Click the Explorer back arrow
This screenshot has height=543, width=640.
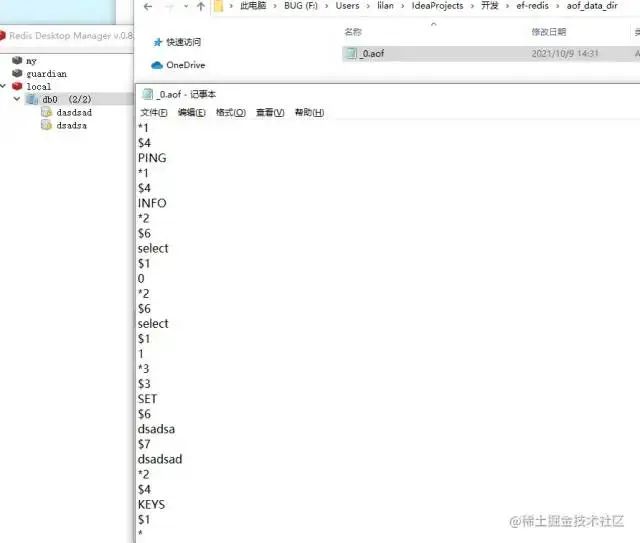coord(148,6)
